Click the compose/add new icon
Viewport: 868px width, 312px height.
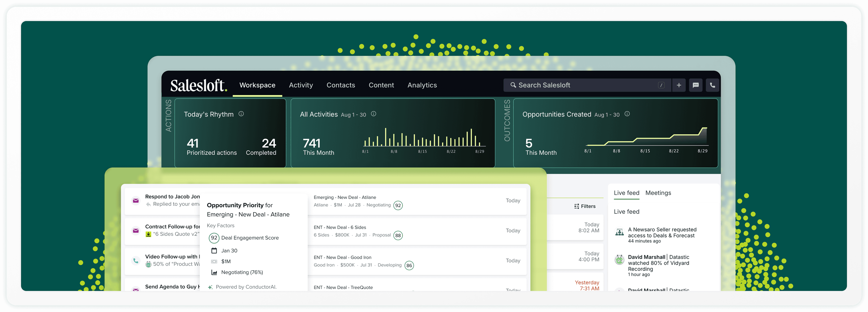[x=678, y=85]
